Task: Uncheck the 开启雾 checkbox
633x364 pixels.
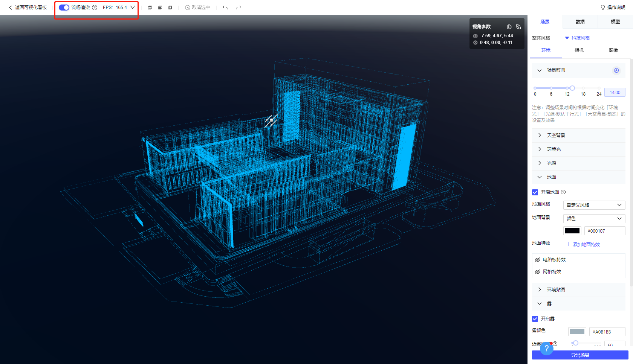Action: (535, 319)
